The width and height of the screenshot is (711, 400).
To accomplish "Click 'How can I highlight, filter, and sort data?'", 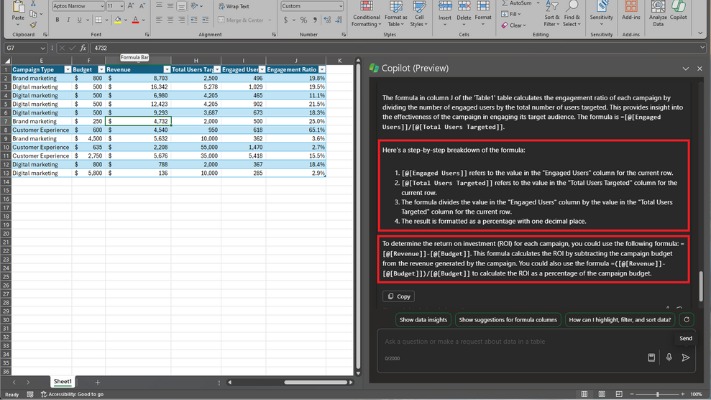I will (619, 320).
